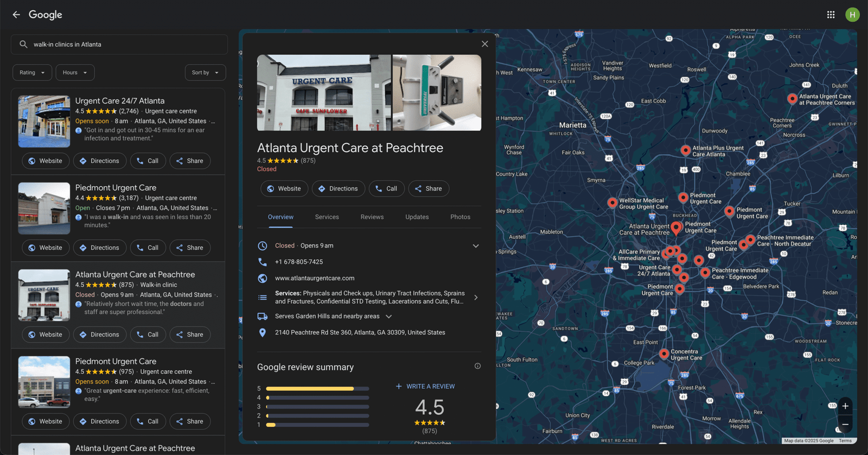868x455 pixels.
Task: Click the globe icon beside www.atlantaurgentcare.com
Action: pos(263,279)
